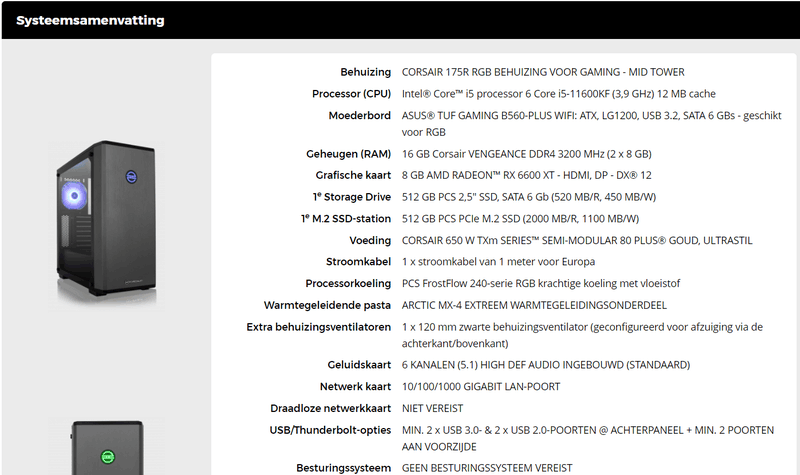Click the ARCTIC MX-4 EXTREEM value

click(534, 305)
